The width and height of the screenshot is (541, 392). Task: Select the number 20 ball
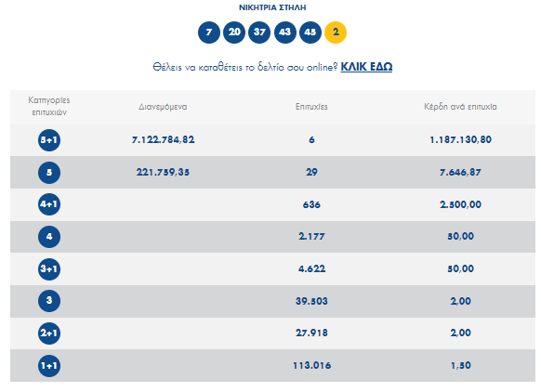coord(234,33)
